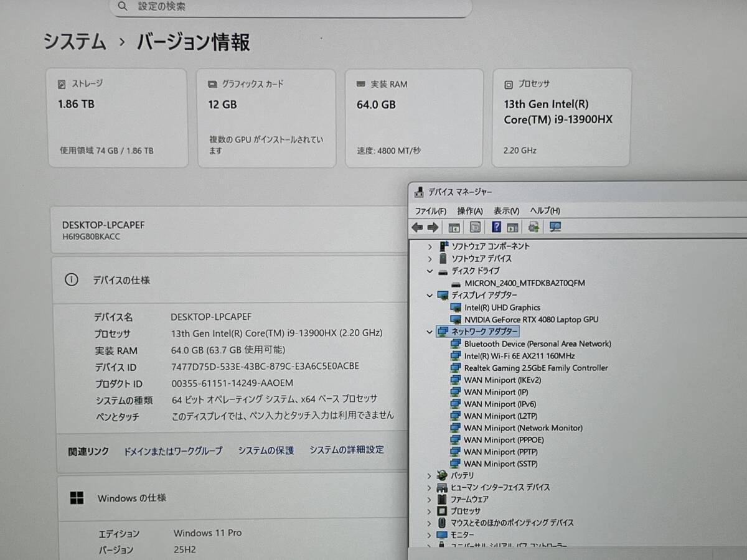Open the ストレージ 1.86 TB card
Image resolution: width=747 pixels, height=560 pixels.
[x=118, y=118]
